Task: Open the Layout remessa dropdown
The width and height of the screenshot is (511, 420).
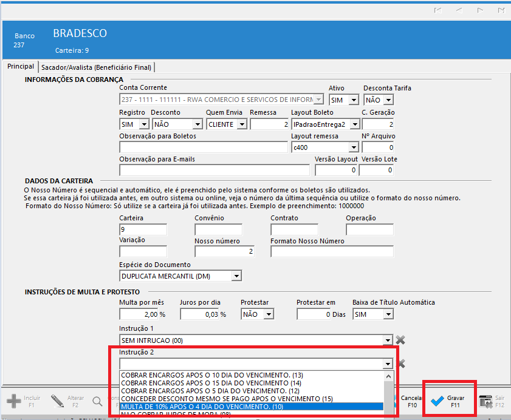Action: pos(354,147)
